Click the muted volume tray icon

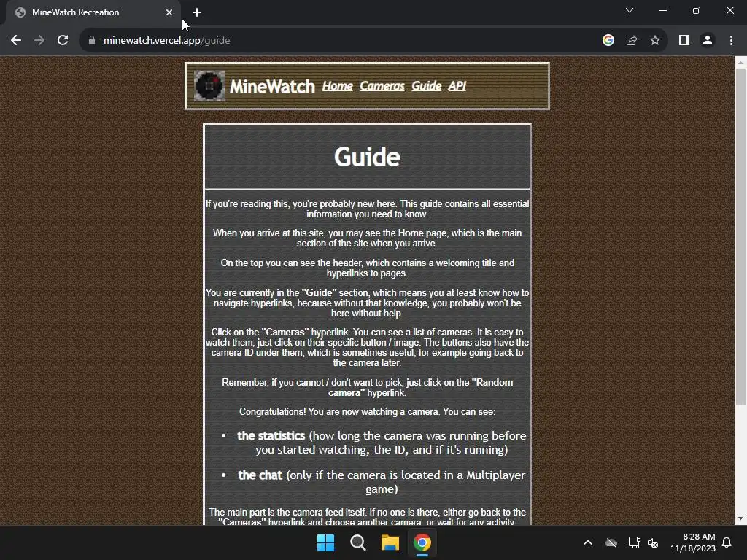pos(653,542)
